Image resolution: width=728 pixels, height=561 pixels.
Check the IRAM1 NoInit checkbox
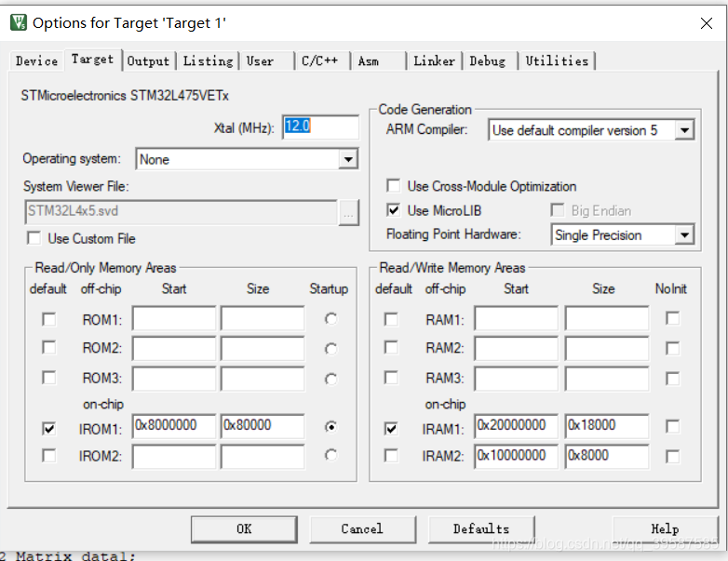point(672,426)
